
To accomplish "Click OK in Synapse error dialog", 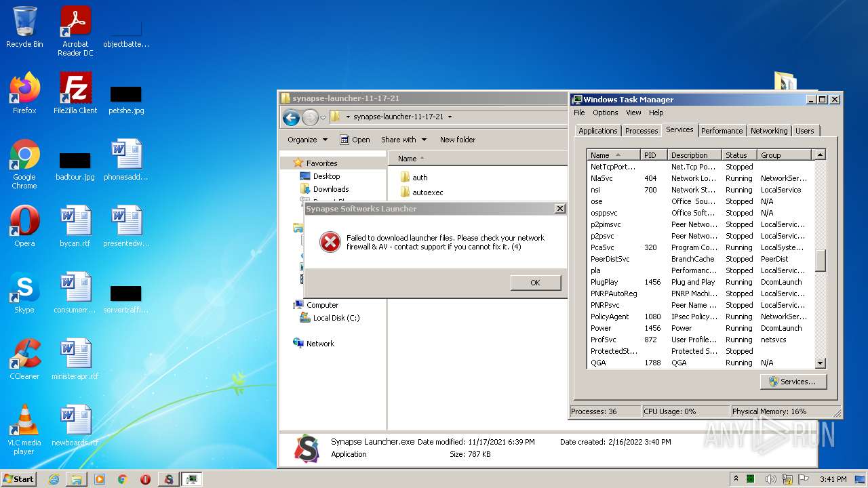I will point(535,283).
